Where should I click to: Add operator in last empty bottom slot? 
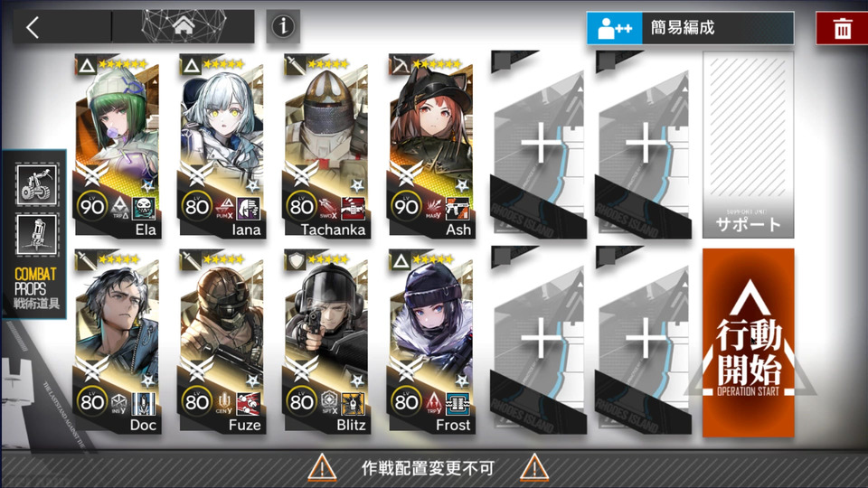tap(643, 341)
